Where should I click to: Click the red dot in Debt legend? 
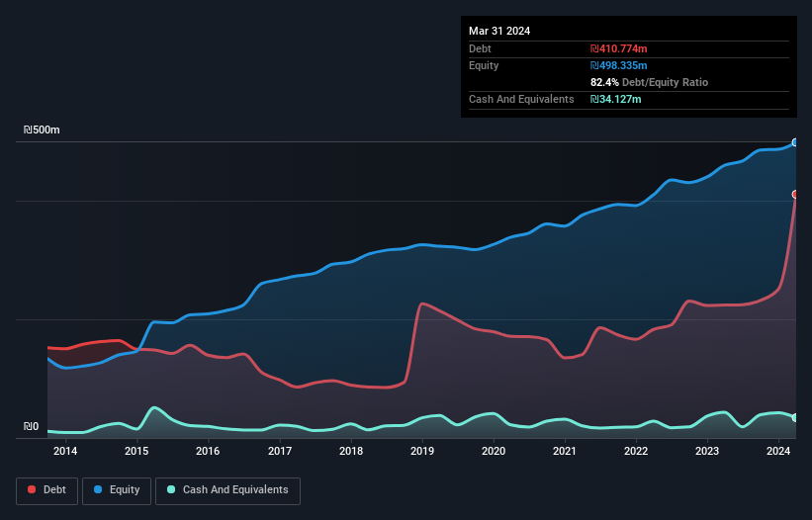coord(32,489)
